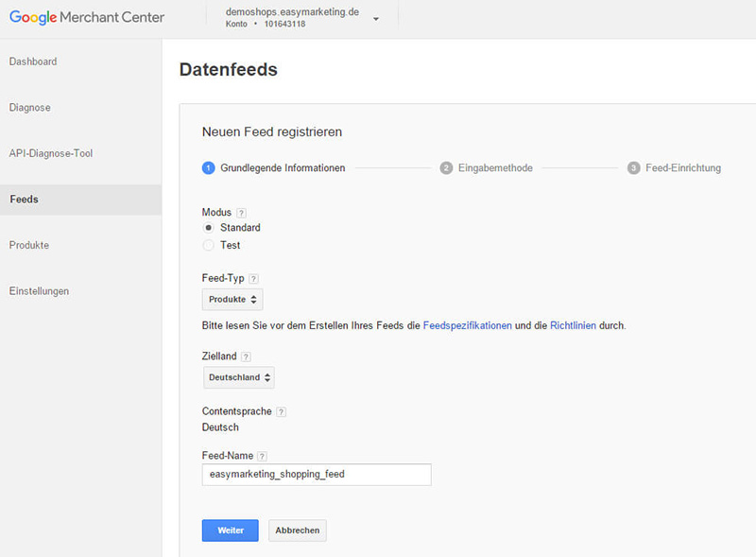Viewport: 756px width, 557px height.
Task: Open the Feedspezifikationen link
Action: 467,325
